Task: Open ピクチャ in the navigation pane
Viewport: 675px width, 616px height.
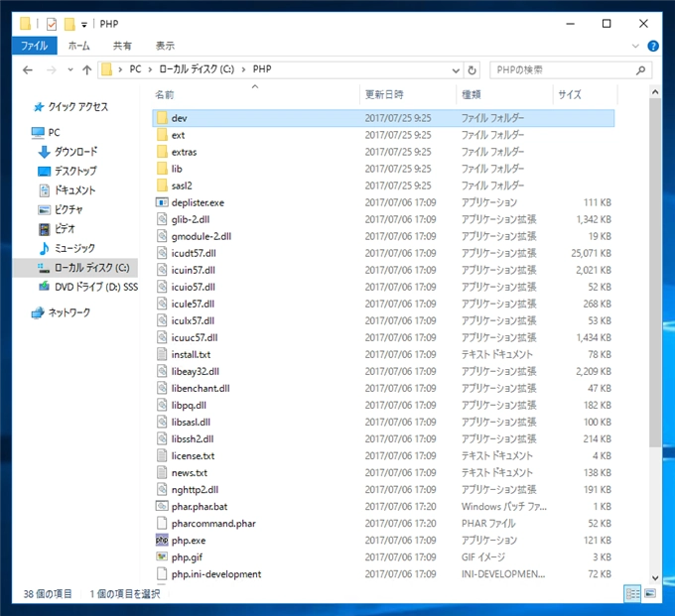Action: [x=61, y=209]
